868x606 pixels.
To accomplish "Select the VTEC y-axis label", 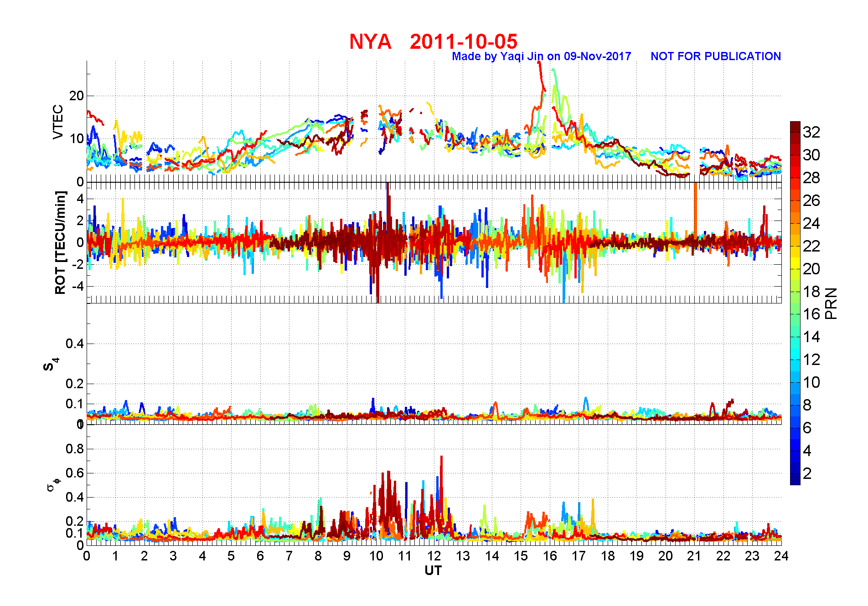I will pos(58,122).
